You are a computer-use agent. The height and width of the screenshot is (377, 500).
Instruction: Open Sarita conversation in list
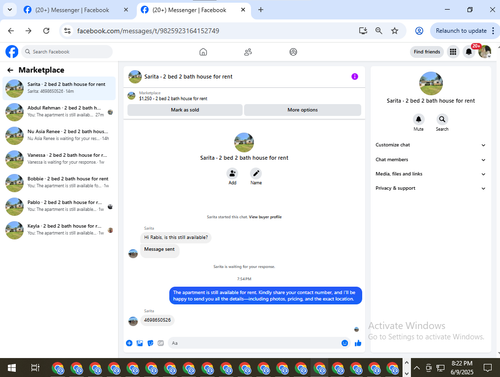click(59, 88)
